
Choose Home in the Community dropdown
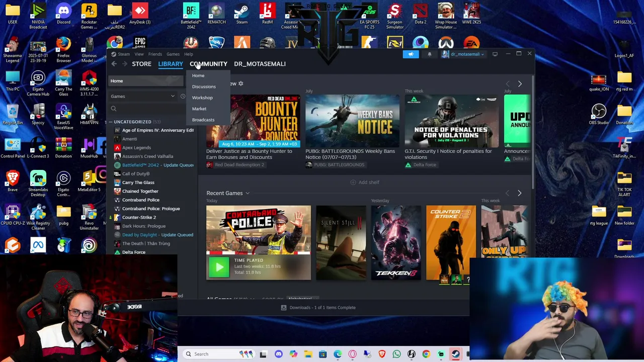(x=198, y=75)
